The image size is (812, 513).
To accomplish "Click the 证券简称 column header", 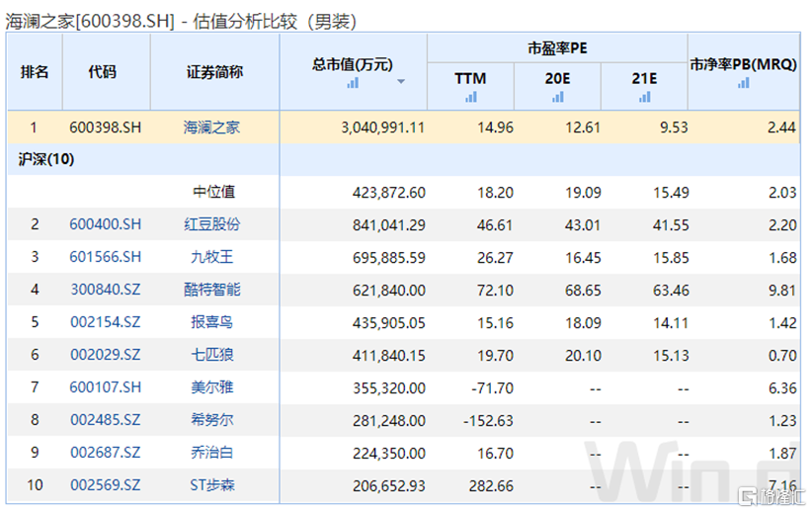I will (x=215, y=72).
